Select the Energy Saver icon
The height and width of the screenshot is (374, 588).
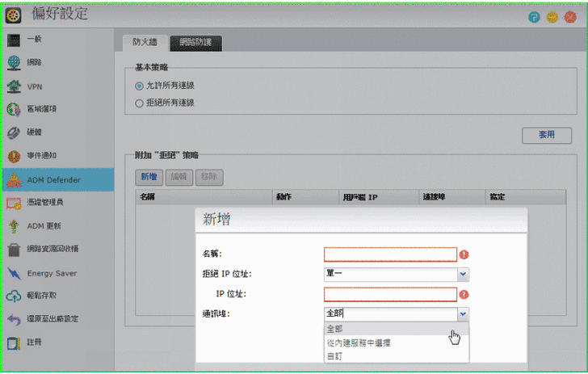pyautogui.click(x=15, y=274)
